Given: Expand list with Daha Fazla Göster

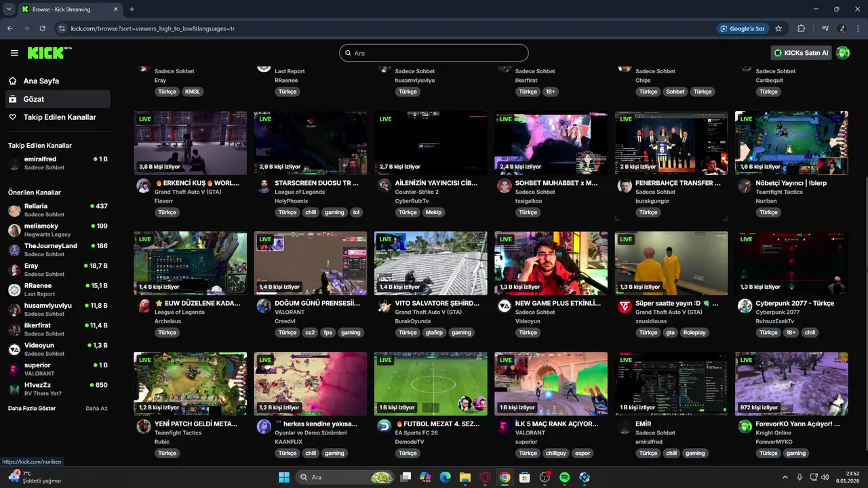Looking at the screenshot, I should [32, 408].
